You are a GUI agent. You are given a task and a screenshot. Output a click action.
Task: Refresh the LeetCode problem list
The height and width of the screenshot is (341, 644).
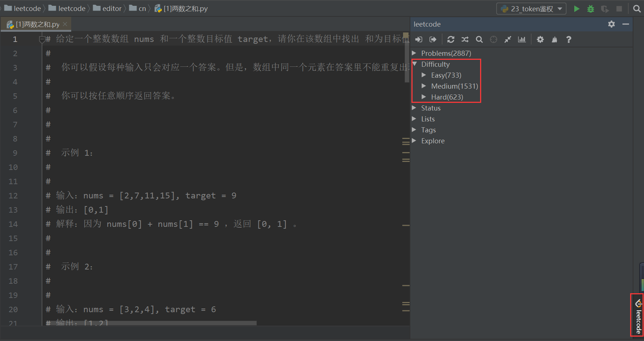[451, 39]
